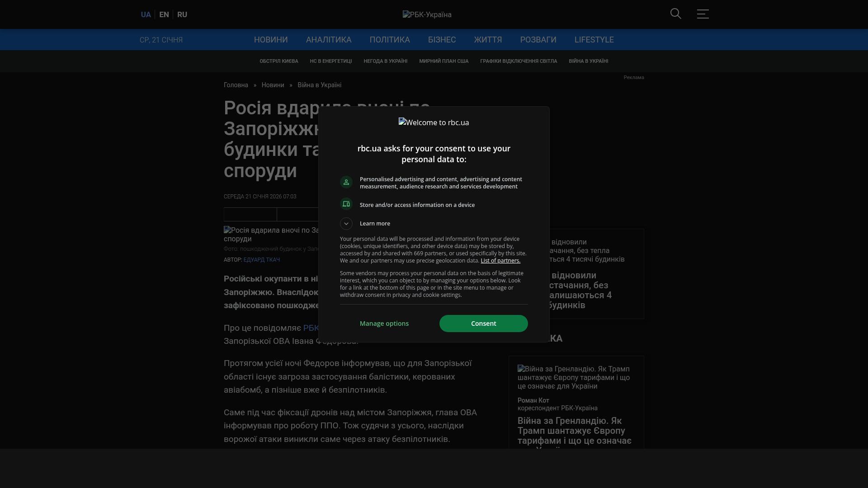Click the device storage icon

[346, 204]
